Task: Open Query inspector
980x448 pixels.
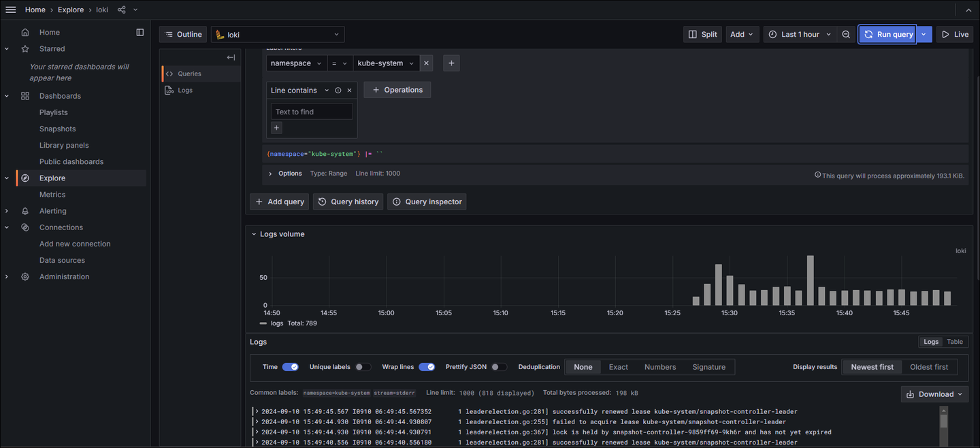Action: pyautogui.click(x=427, y=202)
